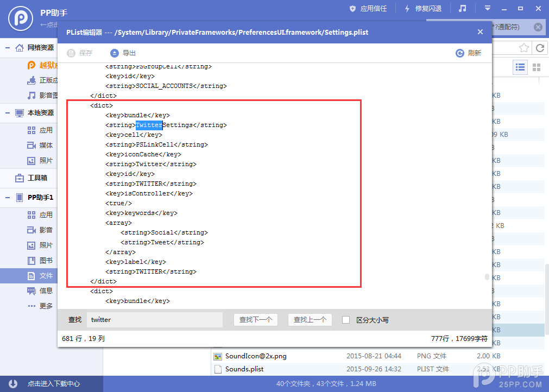
Task: Click the highlighted Twitter text in editor
Action: click(149, 125)
